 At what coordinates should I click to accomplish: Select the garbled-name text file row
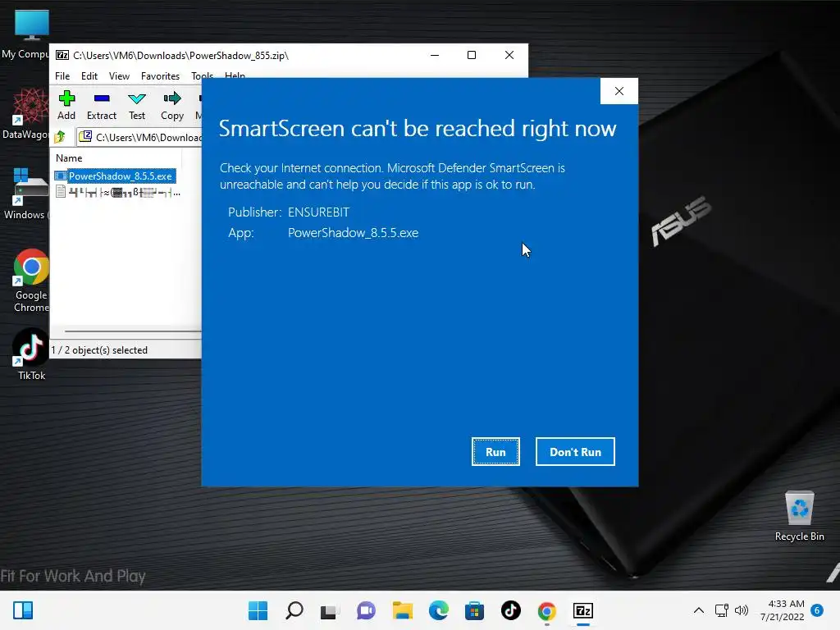pyautogui.click(x=118, y=192)
